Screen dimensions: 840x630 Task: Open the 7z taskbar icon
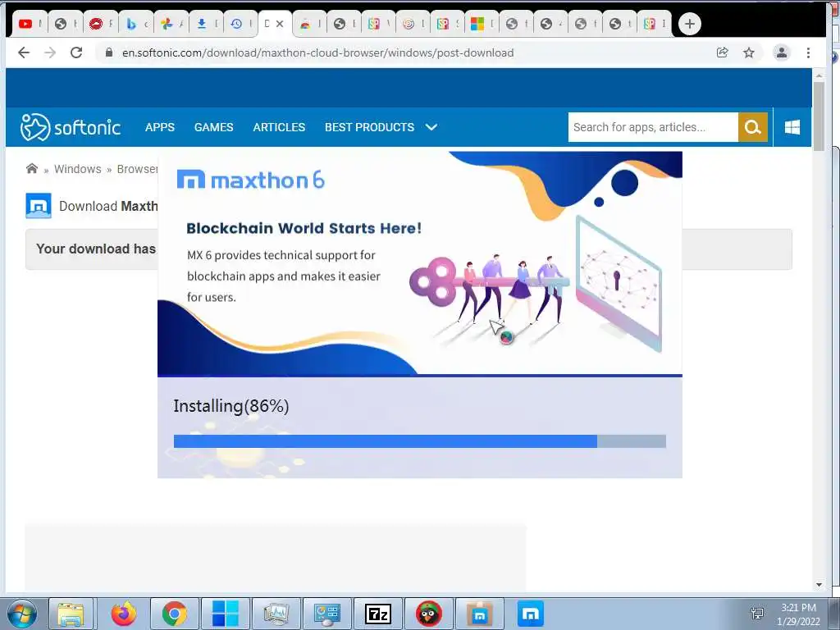pos(377,614)
